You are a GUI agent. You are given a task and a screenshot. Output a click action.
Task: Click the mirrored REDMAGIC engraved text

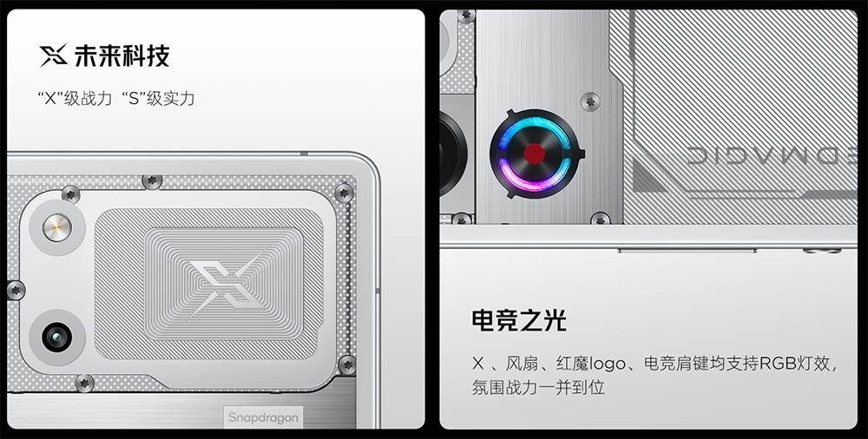click(773, 155)
